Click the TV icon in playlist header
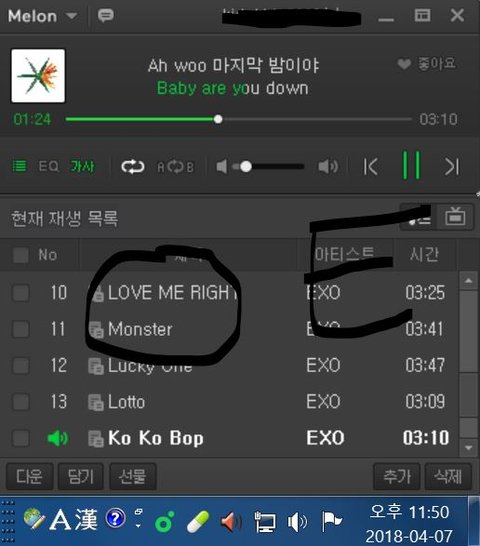The height and width of the screenshot is (546, 480). point(455,217)
